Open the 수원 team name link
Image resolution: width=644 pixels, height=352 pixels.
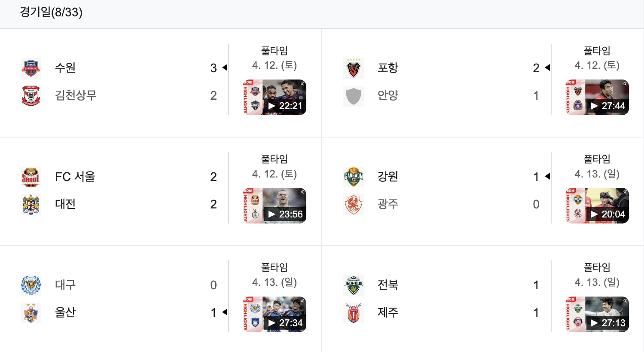[65, 68]
